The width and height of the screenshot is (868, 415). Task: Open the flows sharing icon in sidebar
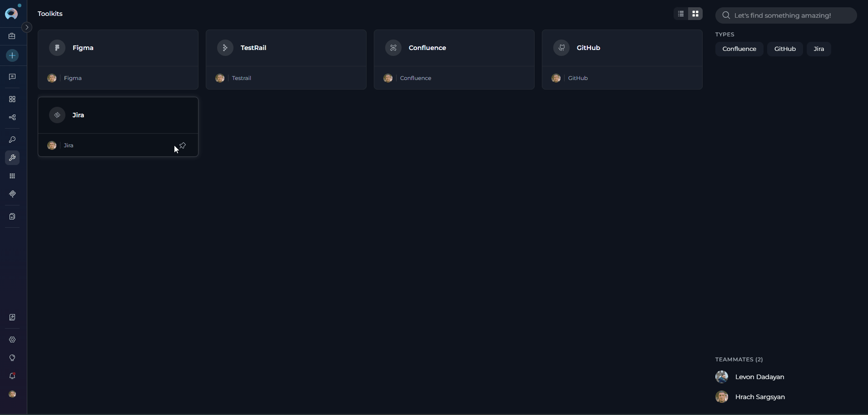(12, 117)
